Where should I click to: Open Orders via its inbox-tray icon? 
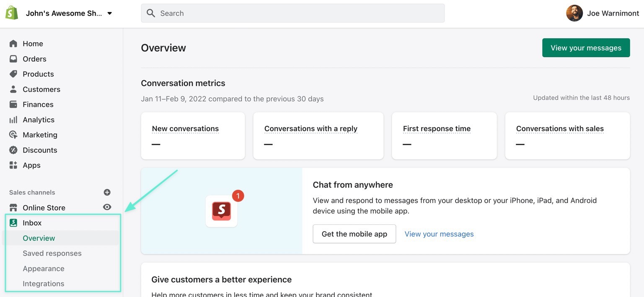click(13, 59)
